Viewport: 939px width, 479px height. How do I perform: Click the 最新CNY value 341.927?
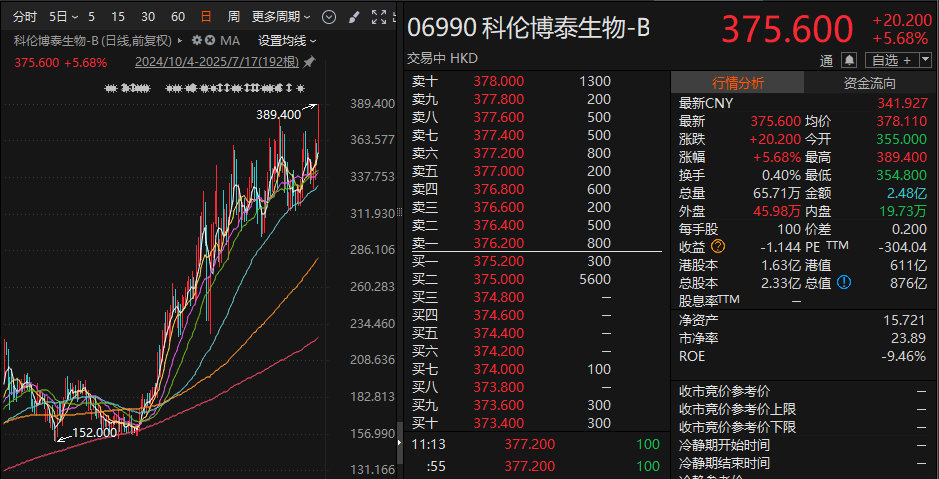coord(902,103)
